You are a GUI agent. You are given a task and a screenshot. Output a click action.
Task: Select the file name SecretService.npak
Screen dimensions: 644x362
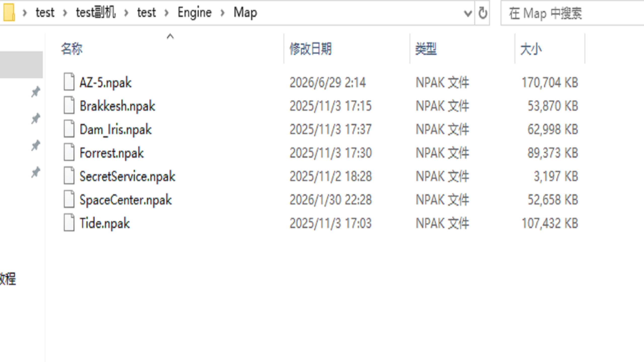click(127, 176)
